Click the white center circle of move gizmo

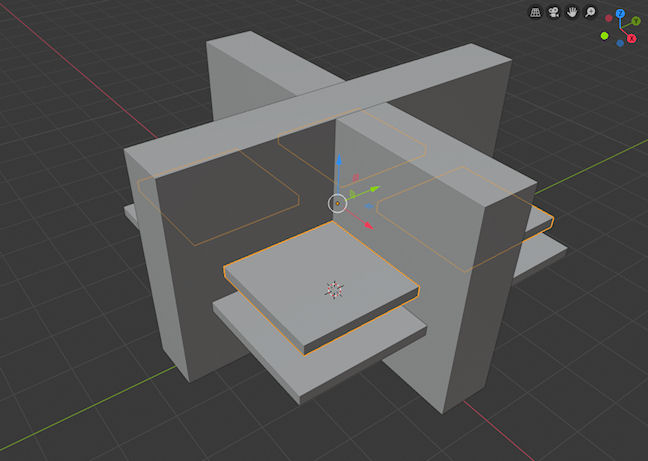click(338, 203)
